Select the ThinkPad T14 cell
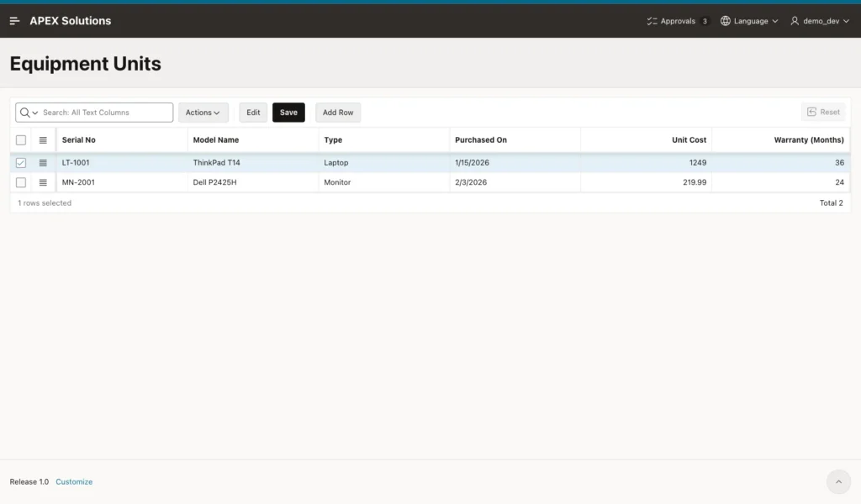Image resolution: width=861 pixels, height=504 pixels. coord(253,163)
